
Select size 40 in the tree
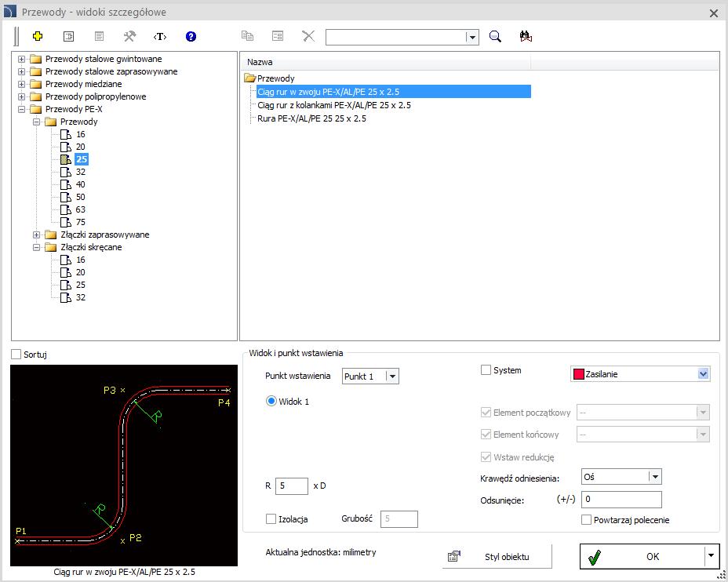[x=80, y=184]
